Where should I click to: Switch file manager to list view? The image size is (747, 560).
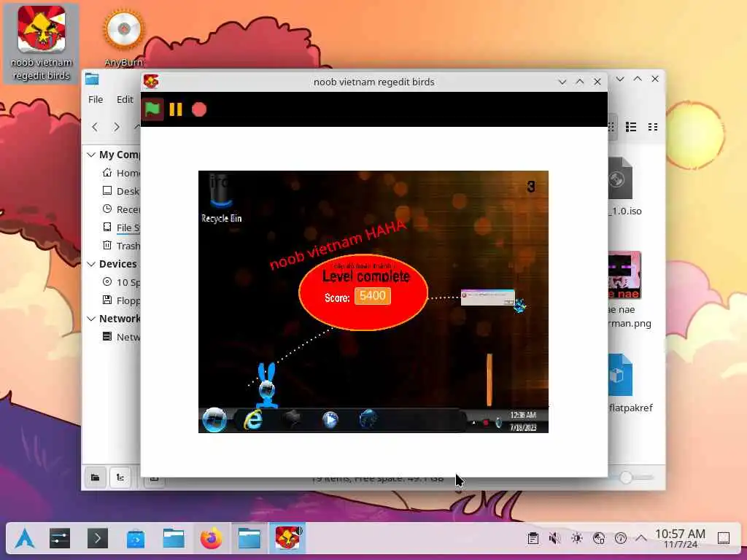coord(631,127)
